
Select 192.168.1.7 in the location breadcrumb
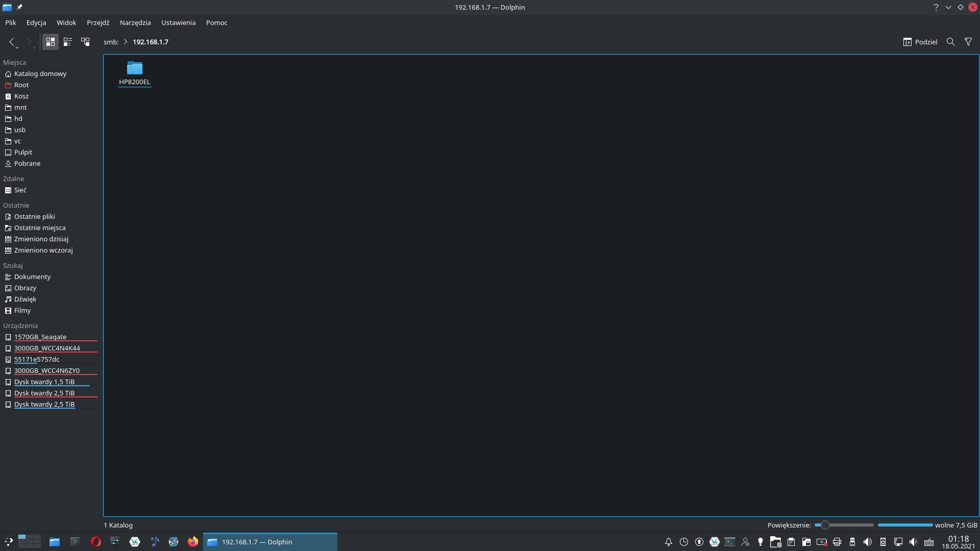[x=151, y=42]
